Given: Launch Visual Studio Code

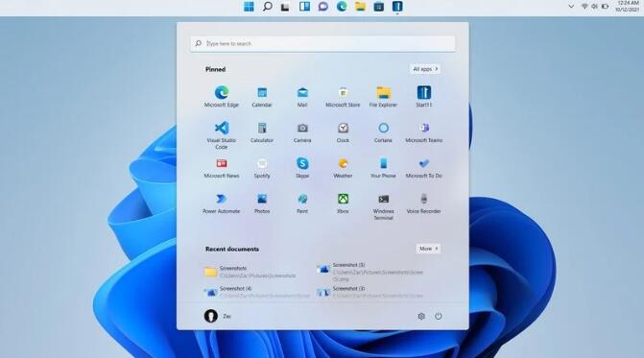Looking at the screenshot, I should pos(222,135).
